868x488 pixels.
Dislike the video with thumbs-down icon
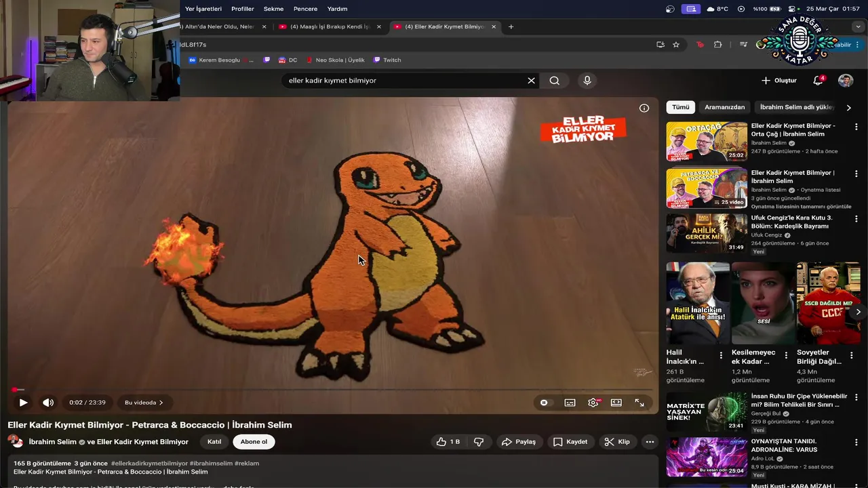[x=479, y=442]
